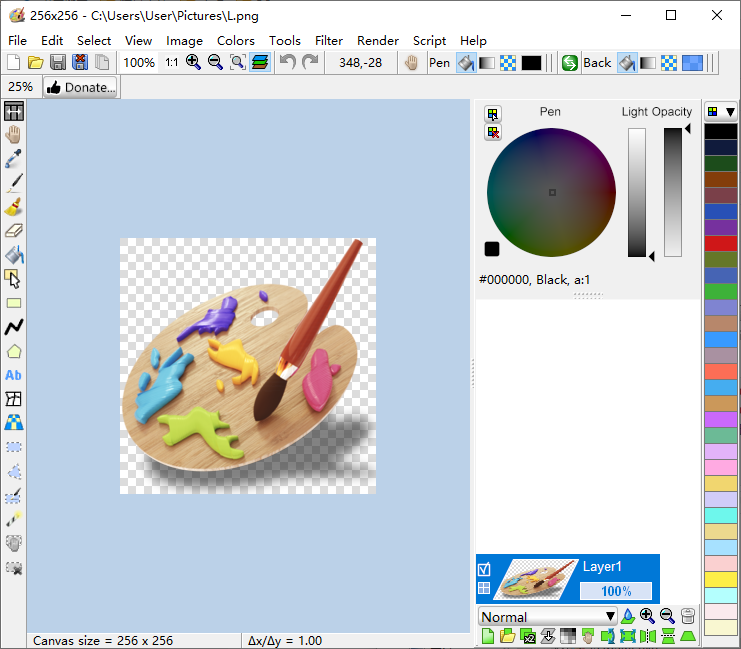Duplicate layer using the x2 icon
This screenshot has height=649, width=741.
click(x=530, y=637)
